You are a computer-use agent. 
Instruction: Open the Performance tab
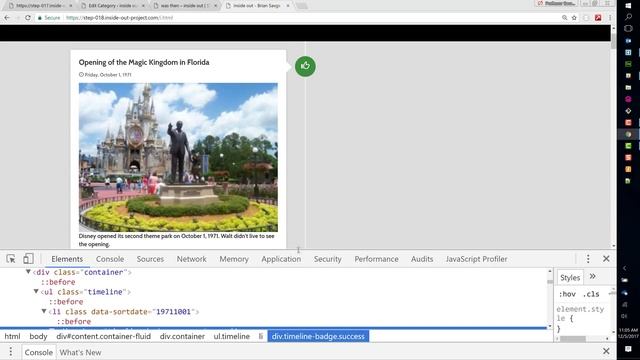click(x=376, y=259)
